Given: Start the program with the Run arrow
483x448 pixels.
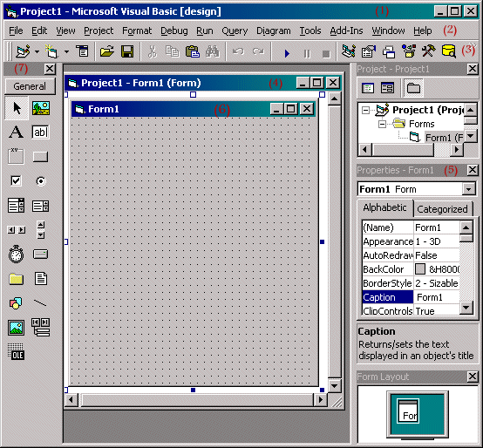Looking at the screenshot, I should point(287,53).
